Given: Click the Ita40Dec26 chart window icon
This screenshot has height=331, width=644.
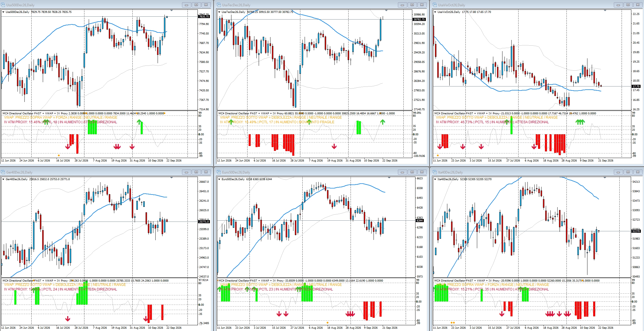Looking at the screenshot, I should click(x=435, y=172).
